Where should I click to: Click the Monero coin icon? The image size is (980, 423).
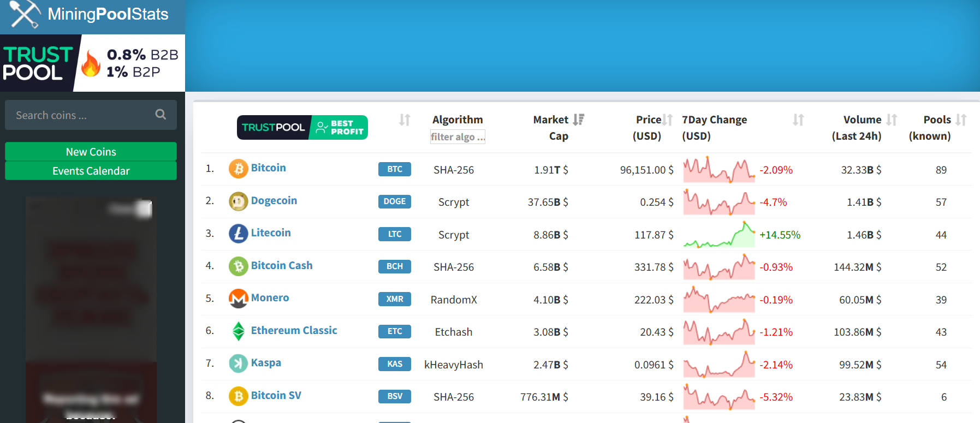tap(238, 299)
